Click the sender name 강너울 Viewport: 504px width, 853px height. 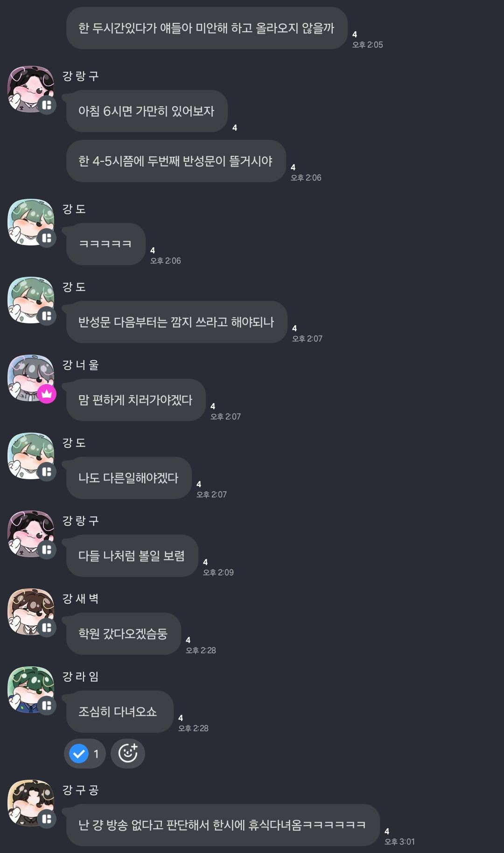[81, 365]
